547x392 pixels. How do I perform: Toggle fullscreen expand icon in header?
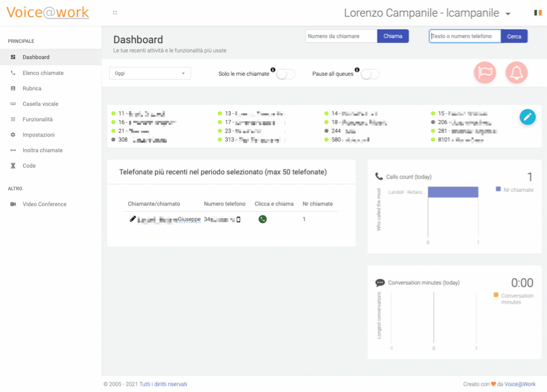click(x=115, y=13)
